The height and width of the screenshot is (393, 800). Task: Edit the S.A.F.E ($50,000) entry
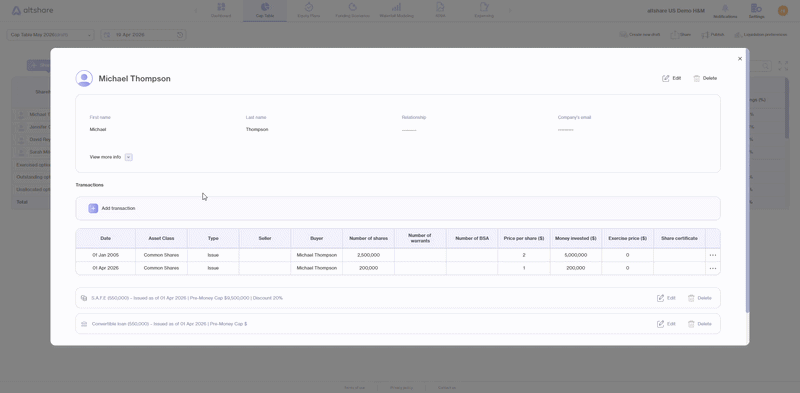coord(666,298)
